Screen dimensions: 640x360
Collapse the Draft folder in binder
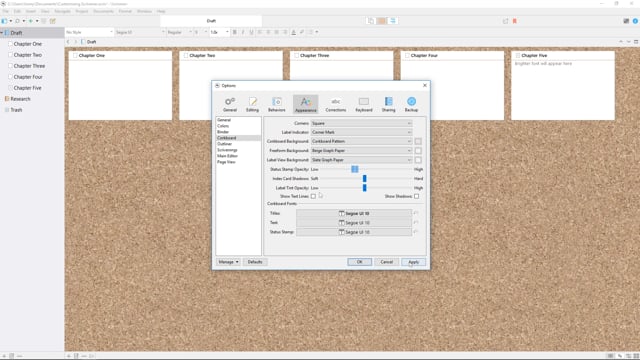(x=2, y=33)
